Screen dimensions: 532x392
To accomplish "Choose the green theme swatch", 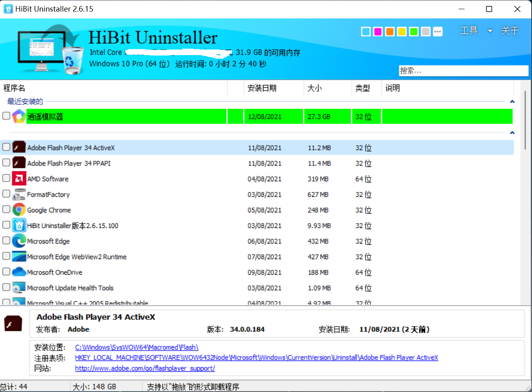I will click(413, 32).
